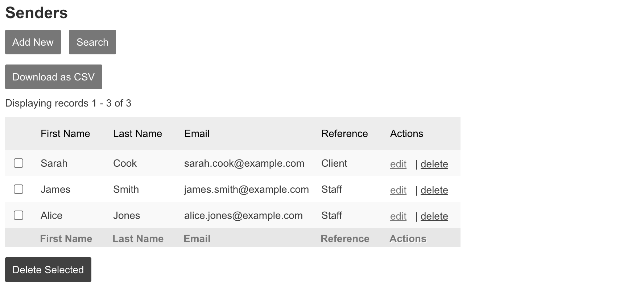Edit Alice Jones's sender entry
The image size is (644, 287).
tap(398, 216)
